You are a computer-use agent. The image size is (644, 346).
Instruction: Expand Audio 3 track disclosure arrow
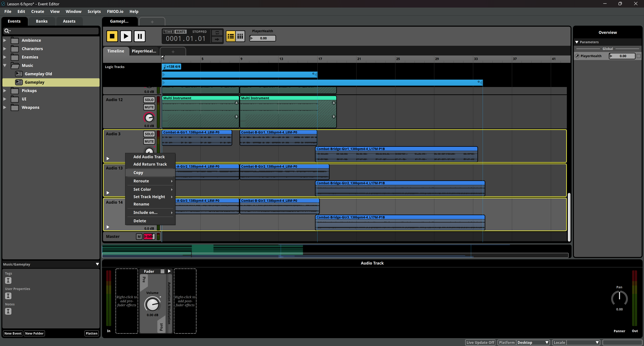(x=108, y=159)
